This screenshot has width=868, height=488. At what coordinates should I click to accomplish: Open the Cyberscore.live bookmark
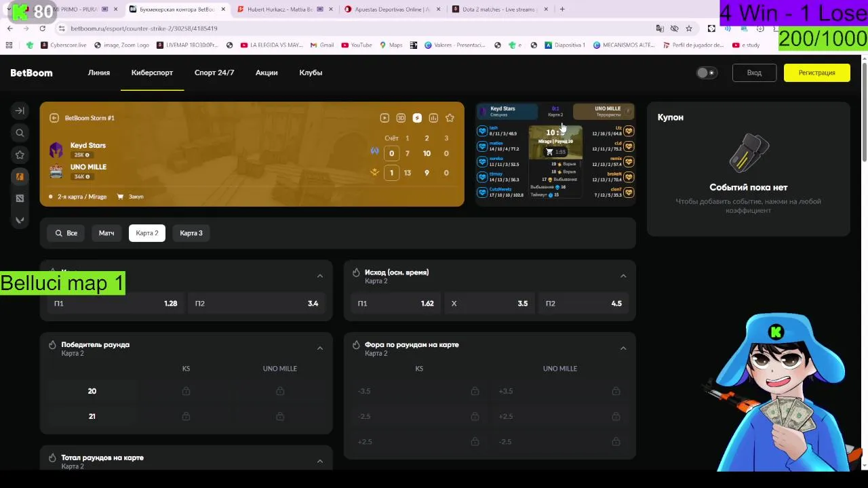(x=64, y=45)
